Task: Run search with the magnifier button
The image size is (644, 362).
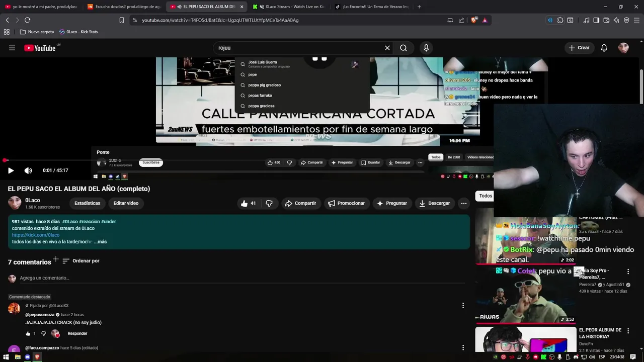Action: 404,48
